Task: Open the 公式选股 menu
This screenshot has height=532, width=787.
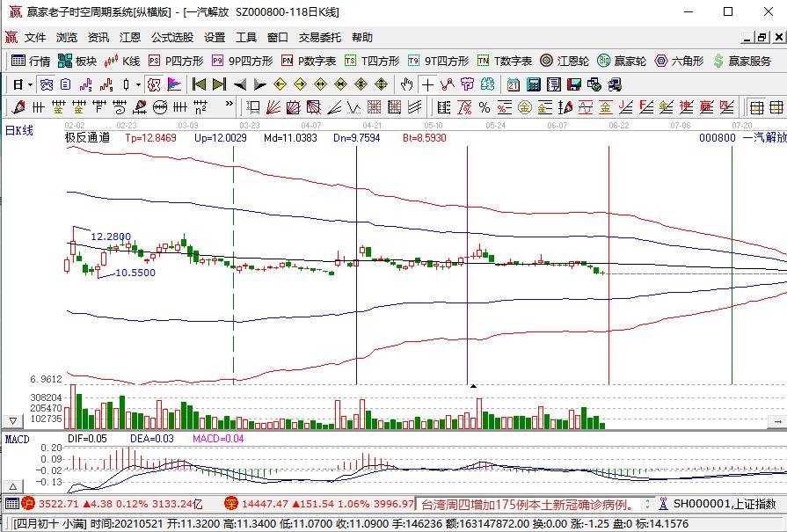Action: [x=171, y=38]
